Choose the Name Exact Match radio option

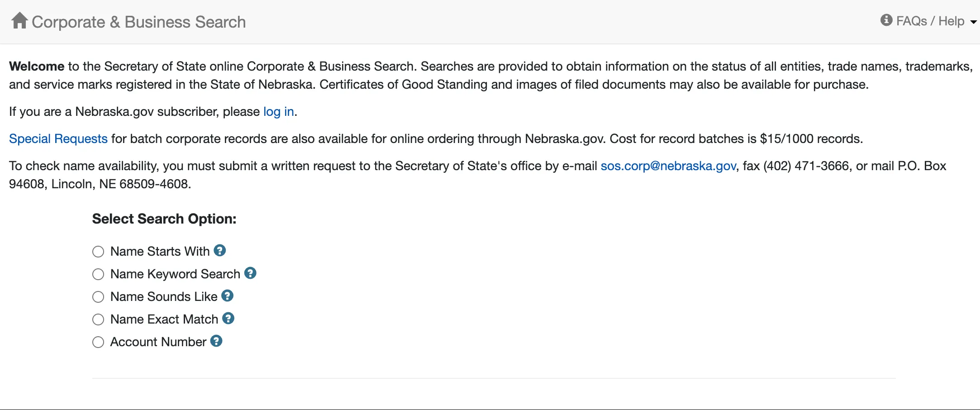coord(98,319)
